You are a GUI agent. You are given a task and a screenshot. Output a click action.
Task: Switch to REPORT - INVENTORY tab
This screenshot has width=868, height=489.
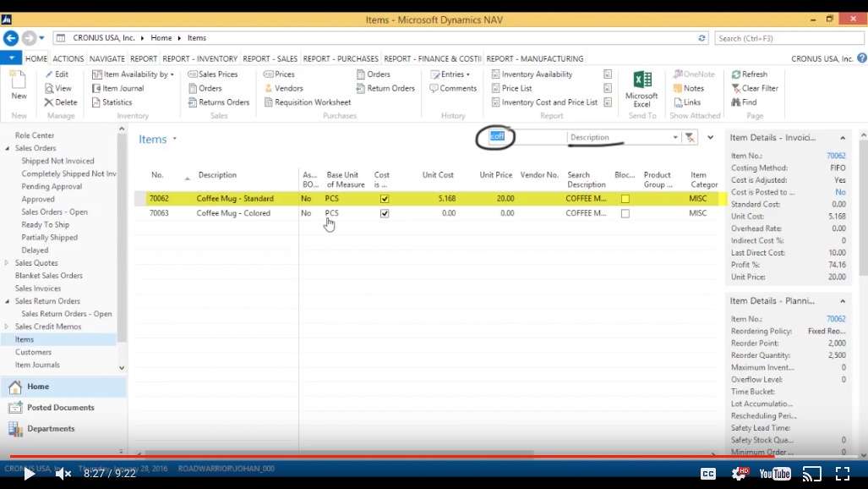(199, 58)
